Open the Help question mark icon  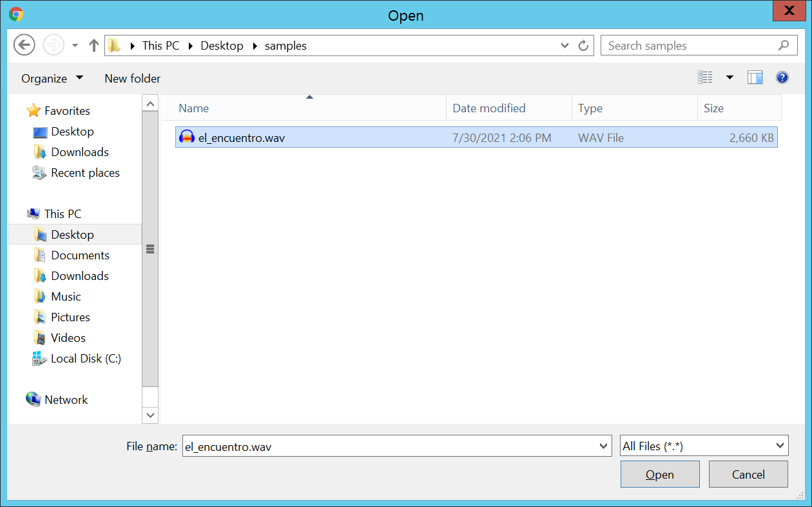pos(782,77)
